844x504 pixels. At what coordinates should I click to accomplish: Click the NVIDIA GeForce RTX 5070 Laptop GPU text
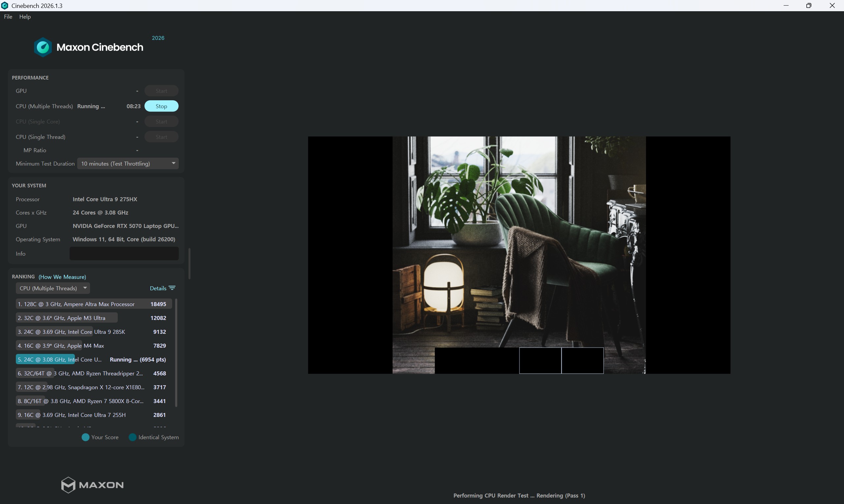tap(126, 226)
